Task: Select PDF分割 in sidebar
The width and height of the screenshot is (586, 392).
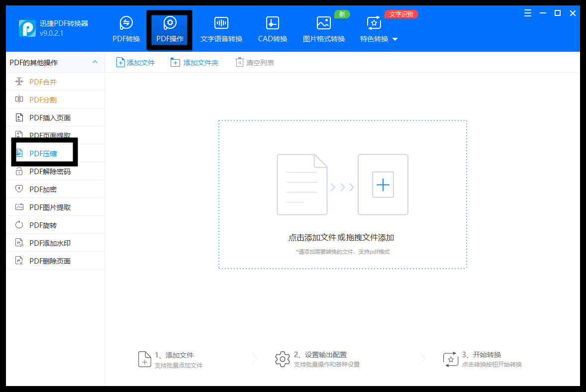Action: 55,100
